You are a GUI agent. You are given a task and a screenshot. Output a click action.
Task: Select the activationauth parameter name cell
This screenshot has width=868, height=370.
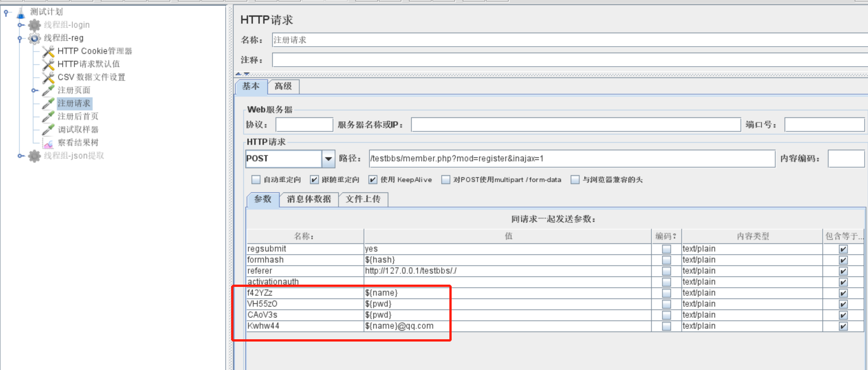pyautogui.click(x=305, y=282)
